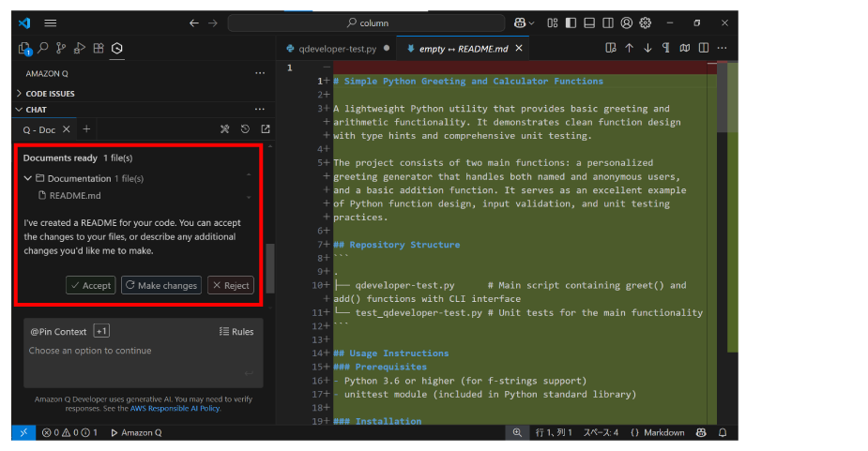Click the chat panel scrollbar
868x451 pixels.
(270, 268)
